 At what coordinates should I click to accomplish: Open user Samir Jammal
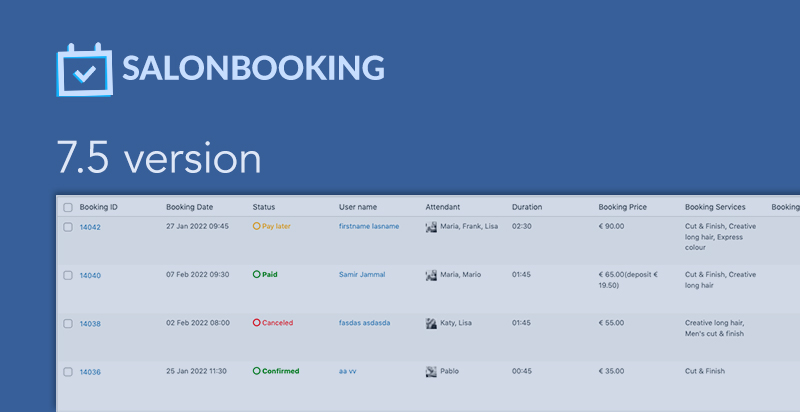tap(362, 274)
